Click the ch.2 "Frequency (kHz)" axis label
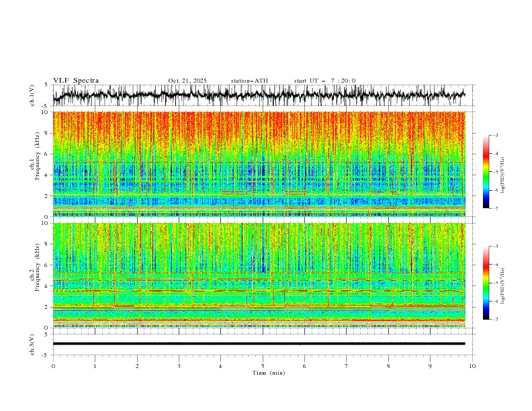The height and width of the screenshot is (411, 532). (38, 267)
